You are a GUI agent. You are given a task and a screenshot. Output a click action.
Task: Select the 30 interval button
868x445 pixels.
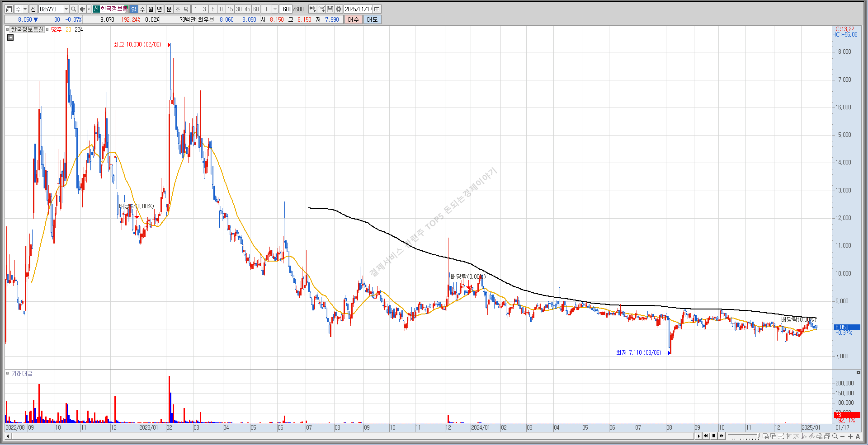pyautogui.click(x=239, y=9)
